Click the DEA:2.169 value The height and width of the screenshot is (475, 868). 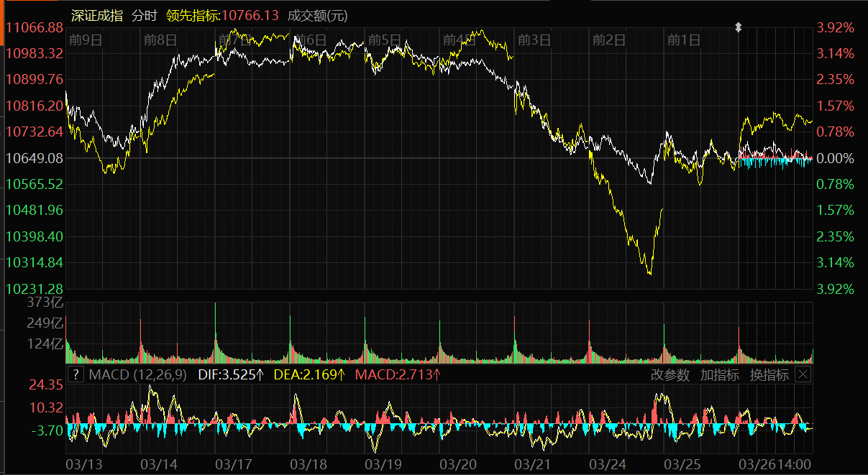pyautogui.click(x=310, y=374)
